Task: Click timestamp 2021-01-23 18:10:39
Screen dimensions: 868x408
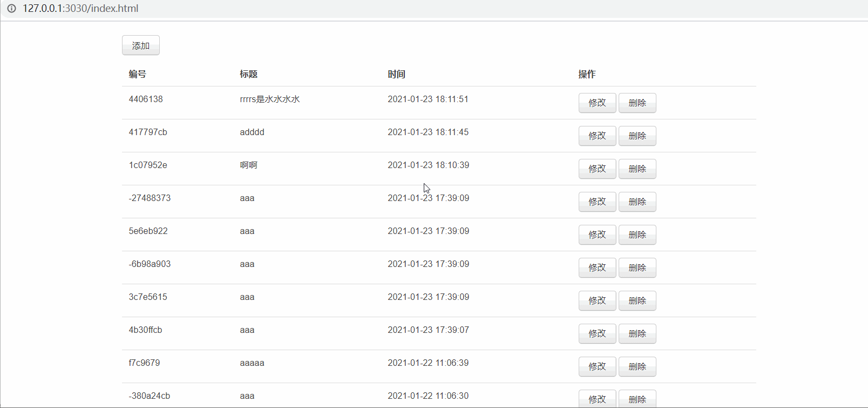Action: (x=429, y=165)
